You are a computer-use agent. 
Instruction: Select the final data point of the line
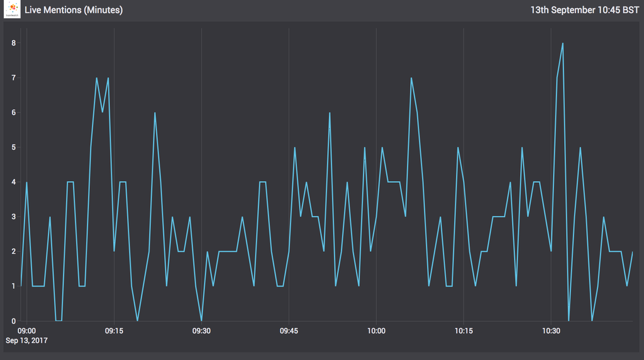pos(632,251)
